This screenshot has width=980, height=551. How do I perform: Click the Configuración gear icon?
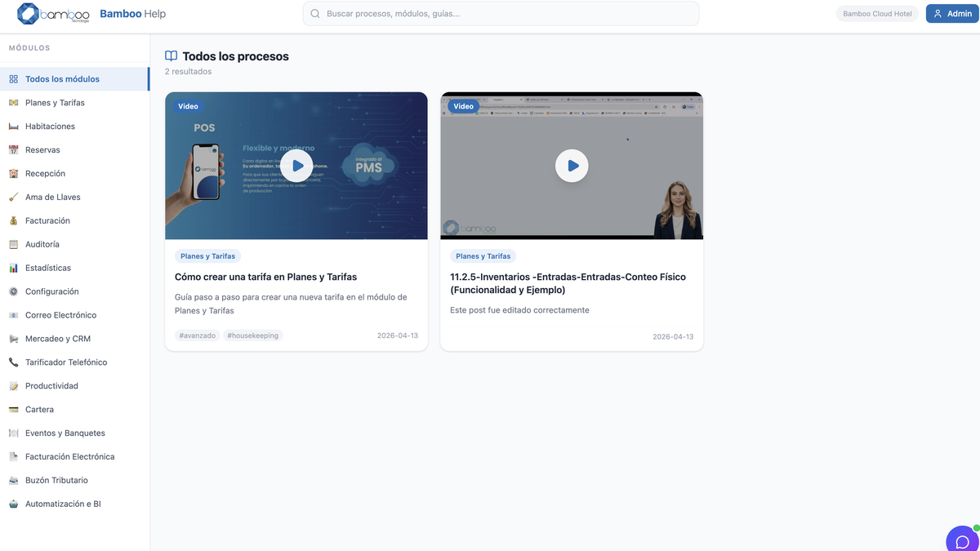13,291
